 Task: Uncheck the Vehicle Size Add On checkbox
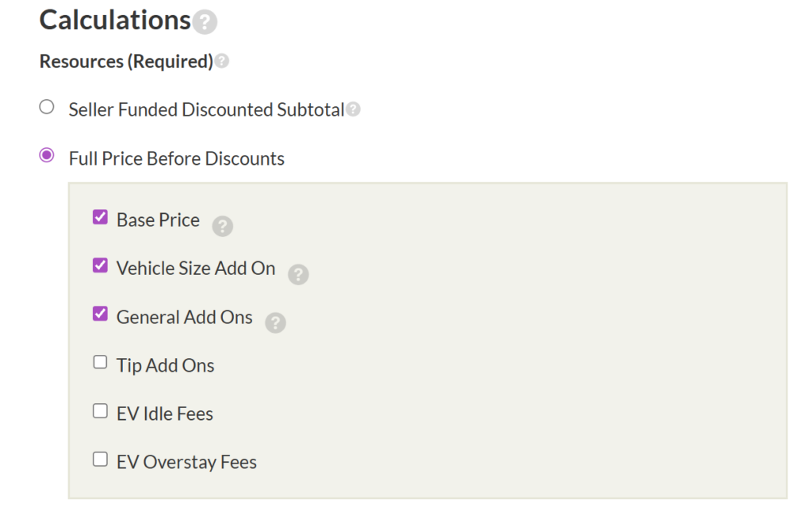pyautogui.click(x=100, y=265)
